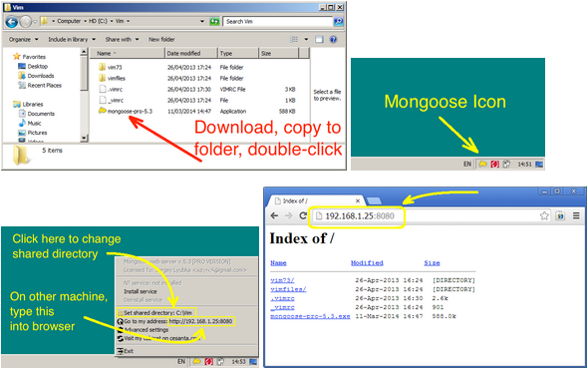Open the Organize menu
Image resolution: width=588 pixels, height=369 pixels.
coord(23,40)
